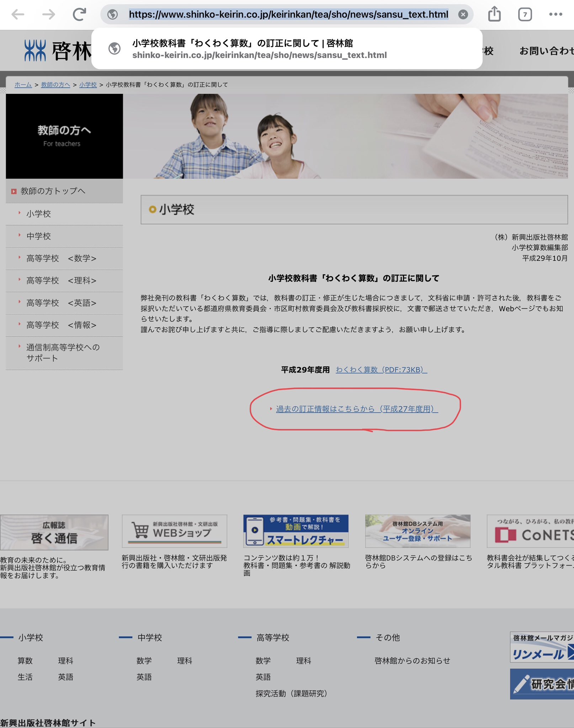Image resolution: width=574 pixels, height=728 pixels.
Task: Open the share menu icon
Action: 494,14
